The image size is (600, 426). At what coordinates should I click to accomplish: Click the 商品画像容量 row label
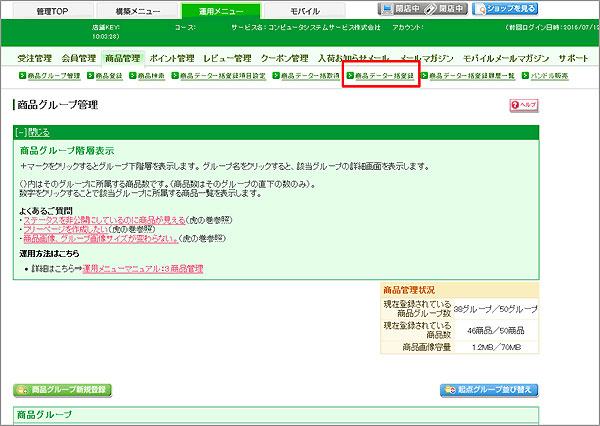pos(427,348)
